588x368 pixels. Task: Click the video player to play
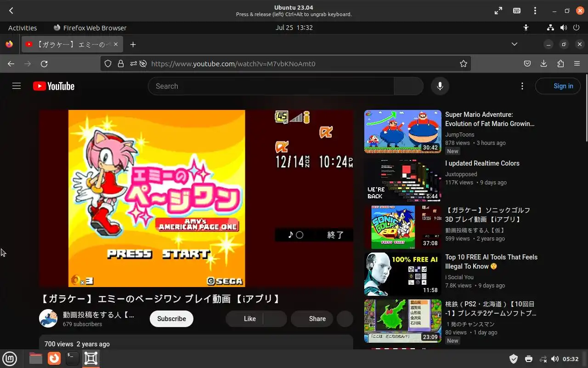point(196,198)
